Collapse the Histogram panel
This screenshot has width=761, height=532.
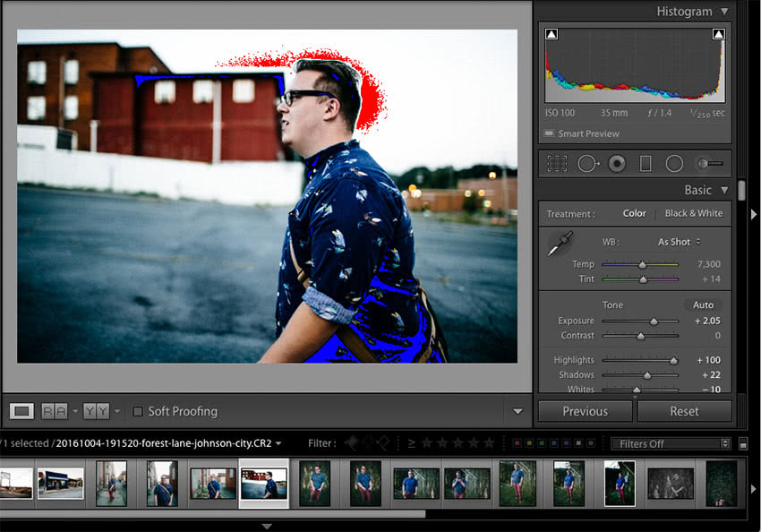(x=724, y=12)
